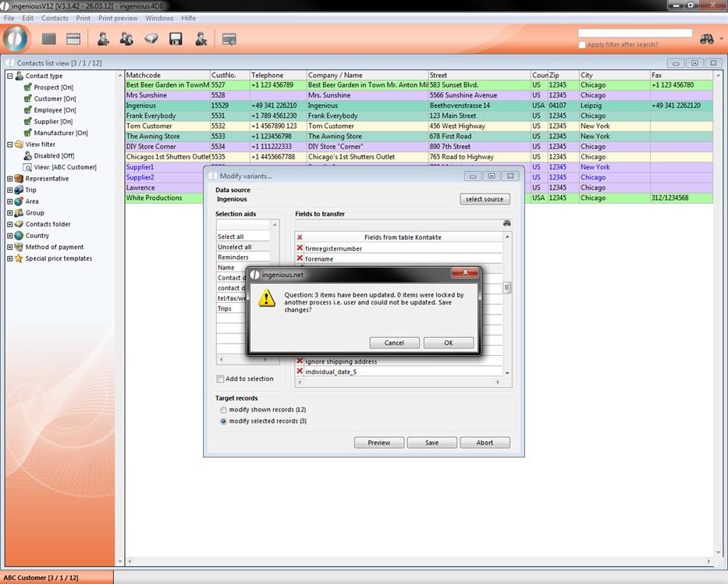Open the Contacts menu
Viewport: 728px width, 584px height.
click(x=55, y=18)
